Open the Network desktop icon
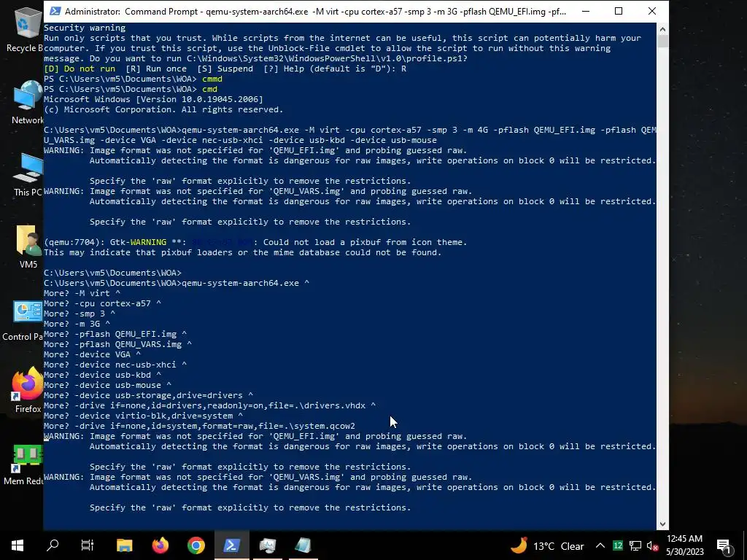This screenshot has height=560, width=747. tap(27, 102)
